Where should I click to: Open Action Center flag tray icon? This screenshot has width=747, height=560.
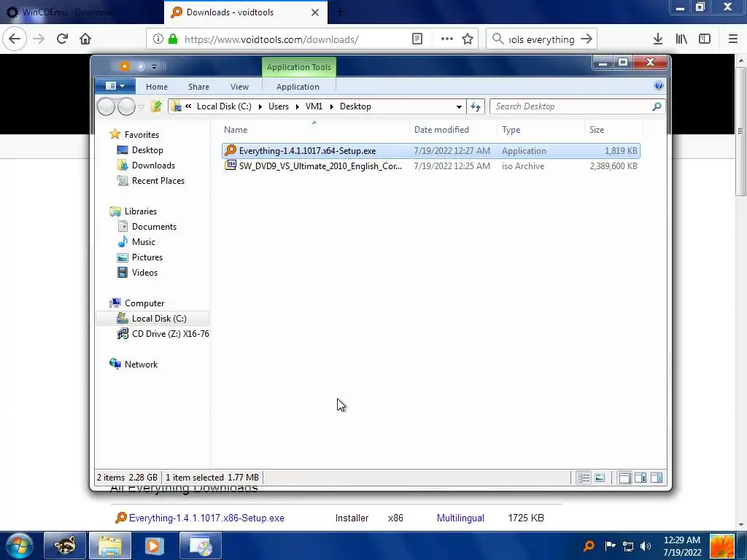(x=610, y=545)
